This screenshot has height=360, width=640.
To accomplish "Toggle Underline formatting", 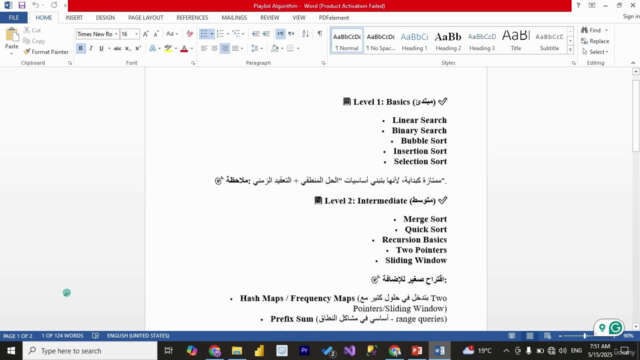I will pyautogui.click(x=101, y=48).
